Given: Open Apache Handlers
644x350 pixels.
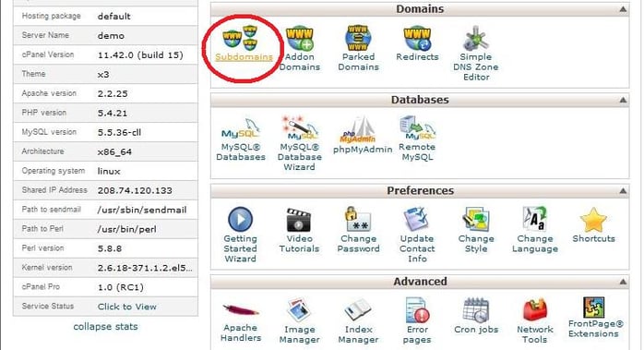Looking at the screenshot, I should click(241, 310).
